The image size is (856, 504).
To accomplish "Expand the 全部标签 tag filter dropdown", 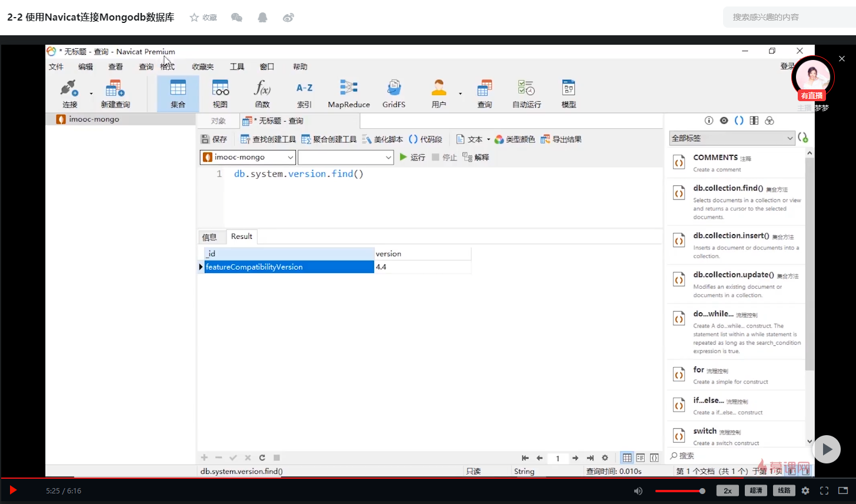I will (x=732, y=138).
